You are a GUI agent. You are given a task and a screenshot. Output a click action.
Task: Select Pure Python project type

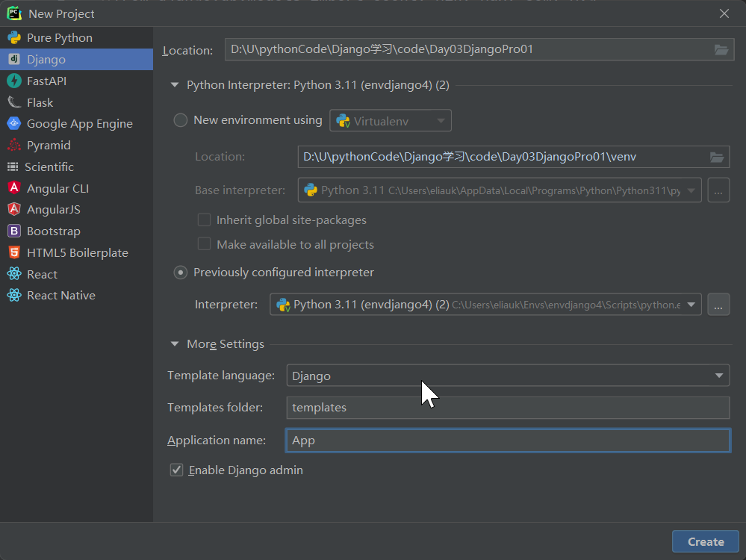click(x=76, y=37)
